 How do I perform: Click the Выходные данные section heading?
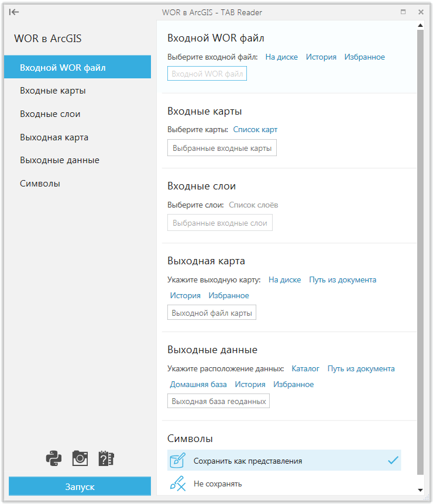tap(212, 350)
